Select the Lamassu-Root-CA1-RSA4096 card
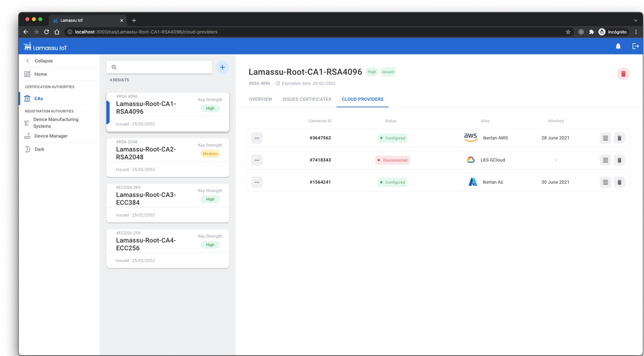The width and height of the screenshot is (644, 356). (168, 112)
